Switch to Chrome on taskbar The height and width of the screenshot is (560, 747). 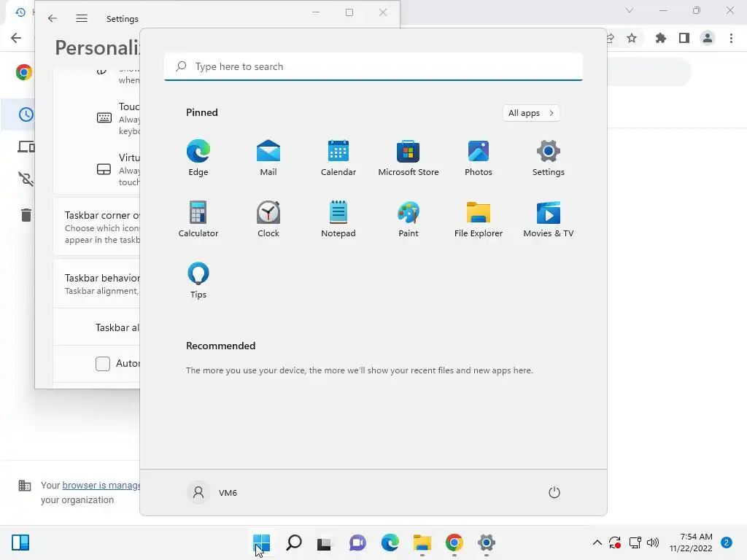pyautogui.click(x=454, y=542)
